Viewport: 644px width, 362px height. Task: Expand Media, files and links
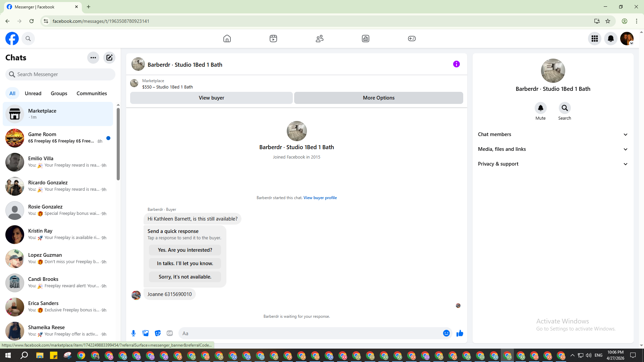553,149
